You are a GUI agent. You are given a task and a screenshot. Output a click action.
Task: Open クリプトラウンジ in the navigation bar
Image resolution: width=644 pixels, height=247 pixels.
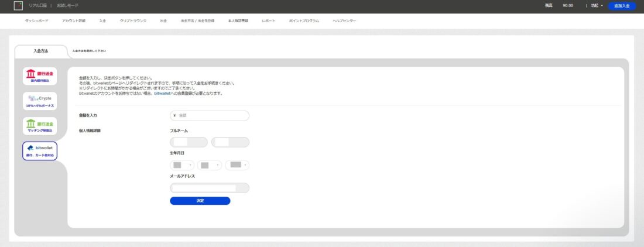tap(133, 21)
